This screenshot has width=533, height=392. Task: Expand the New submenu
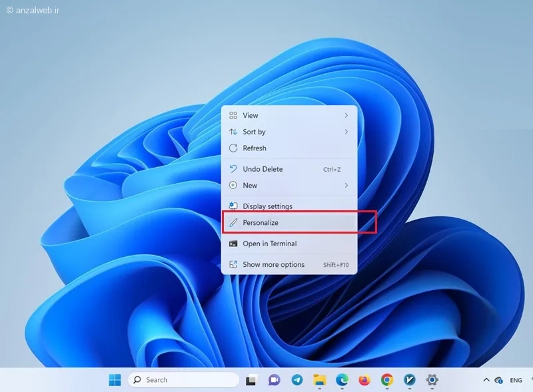[289, 185]
